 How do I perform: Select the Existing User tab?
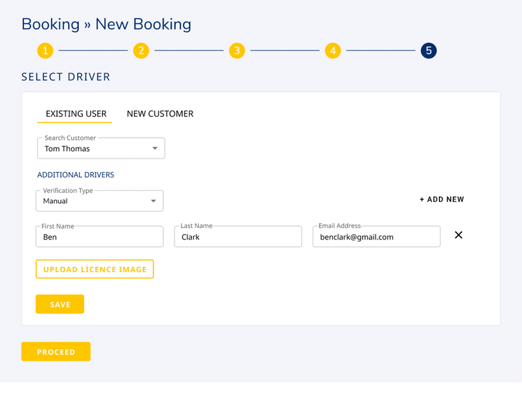pos(76,114)
